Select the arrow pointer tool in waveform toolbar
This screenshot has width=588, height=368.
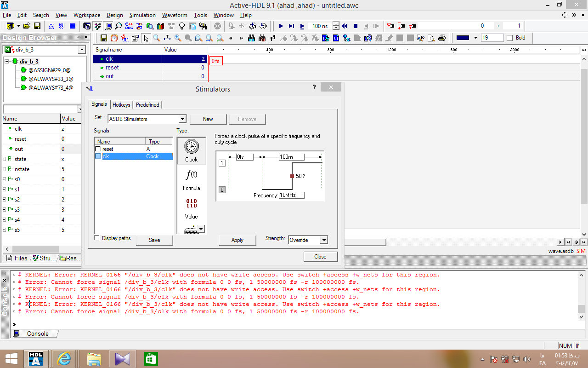pos(146,38)
